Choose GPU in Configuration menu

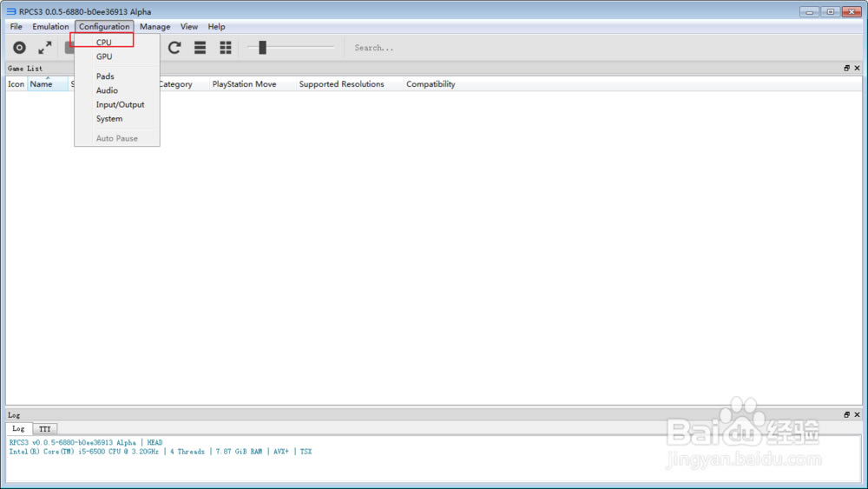click(x=104, y=56)
